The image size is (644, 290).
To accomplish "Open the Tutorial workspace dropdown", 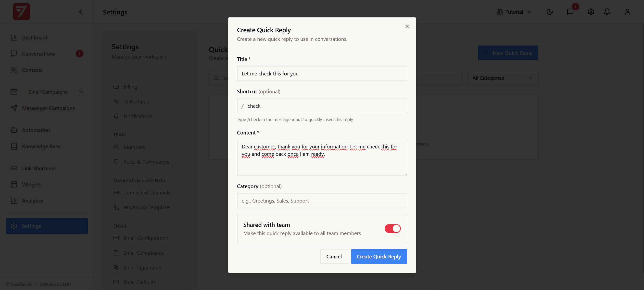I will tap(514, 12).
